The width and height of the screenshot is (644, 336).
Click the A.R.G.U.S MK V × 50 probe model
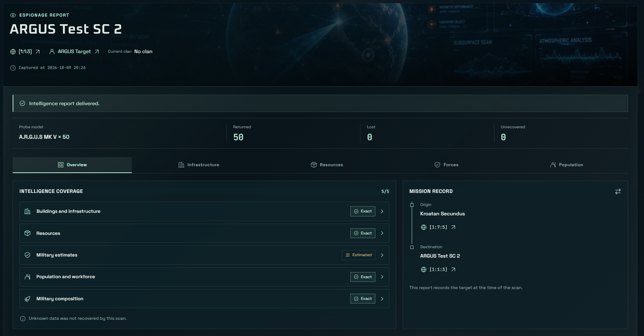coord(44,137)
